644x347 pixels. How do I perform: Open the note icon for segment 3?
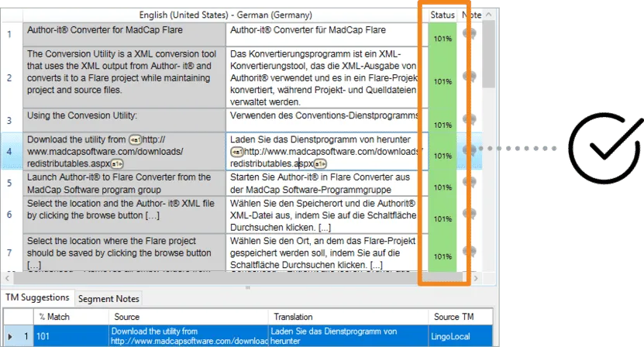tap(470, 119)
